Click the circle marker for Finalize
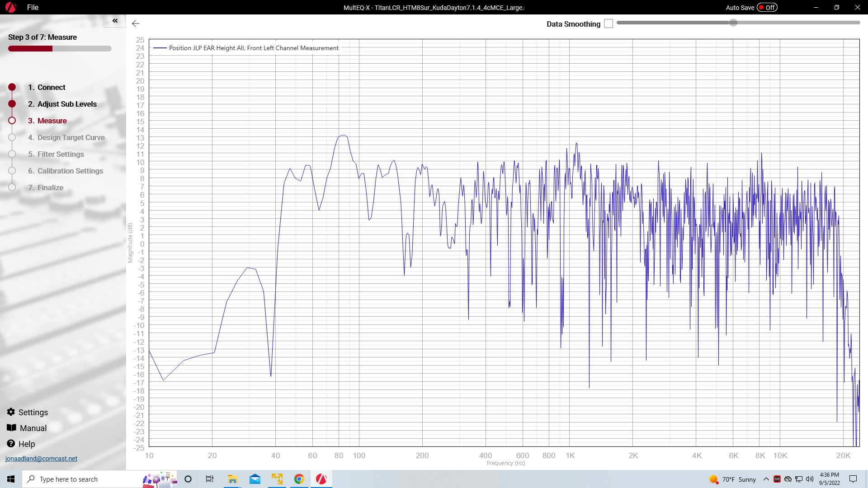 pos(12,188)
